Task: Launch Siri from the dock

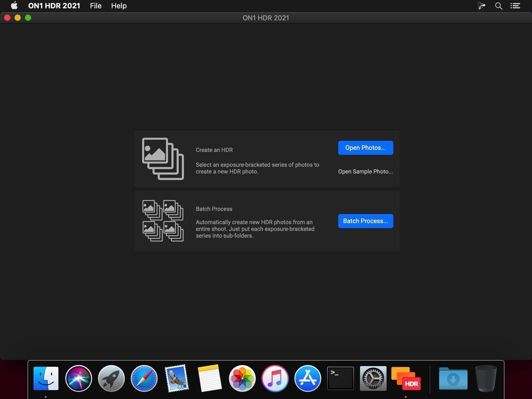Action: click(78, 378)
